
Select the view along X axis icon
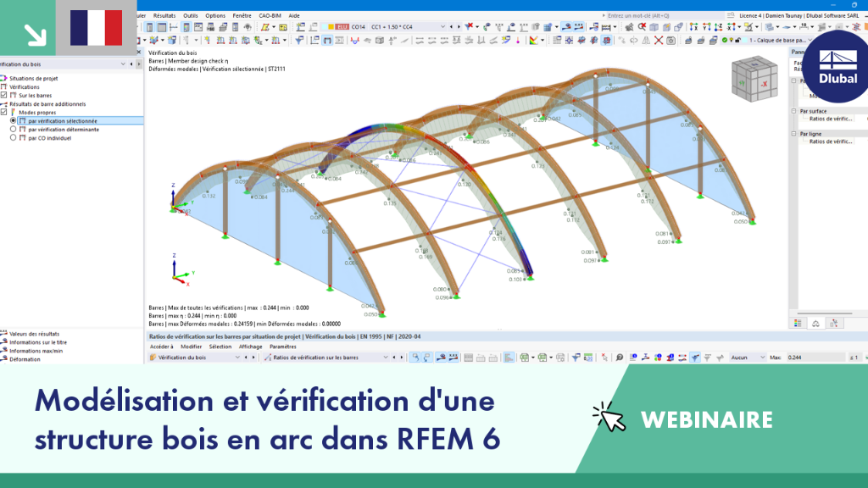693,26
